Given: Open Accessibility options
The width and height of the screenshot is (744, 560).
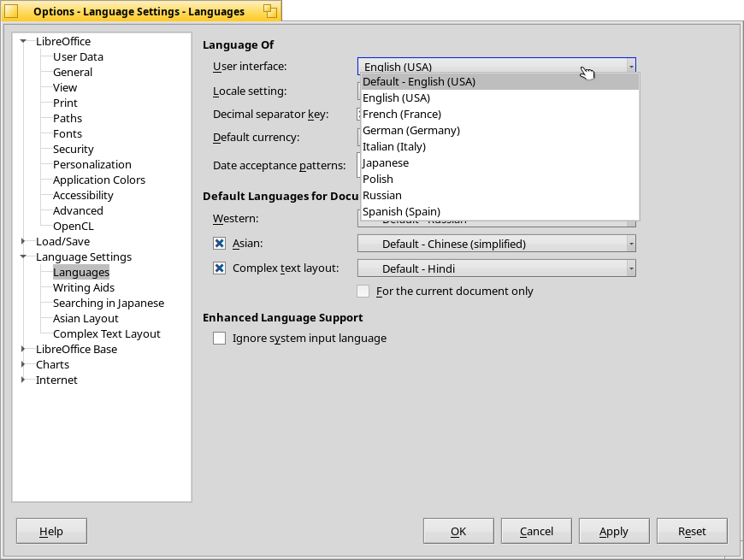Looking at the screenshot, I should point(83,196).
